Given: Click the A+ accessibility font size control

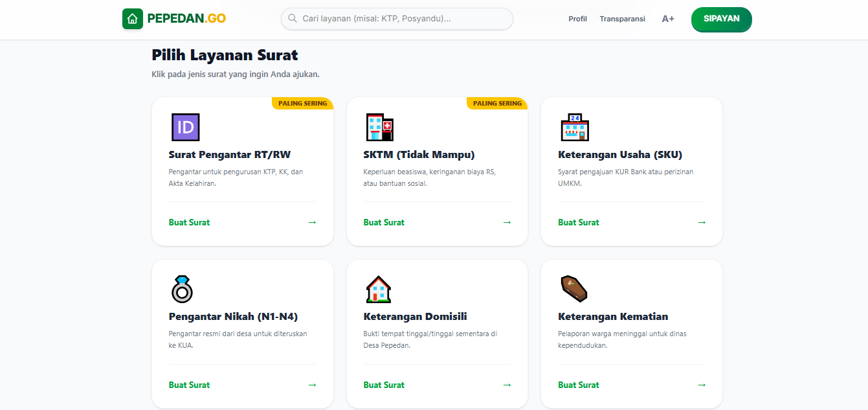Looking at the screenshot, I should point(667,19).
